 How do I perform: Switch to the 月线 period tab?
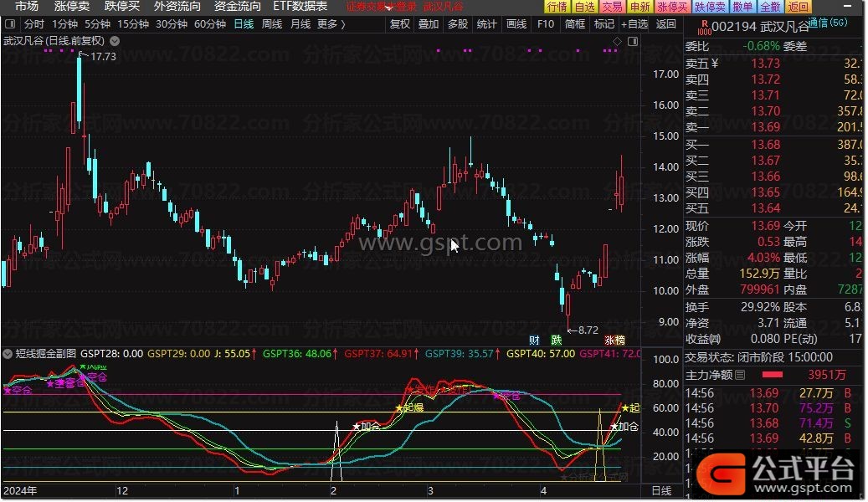[x=300, y=24]
